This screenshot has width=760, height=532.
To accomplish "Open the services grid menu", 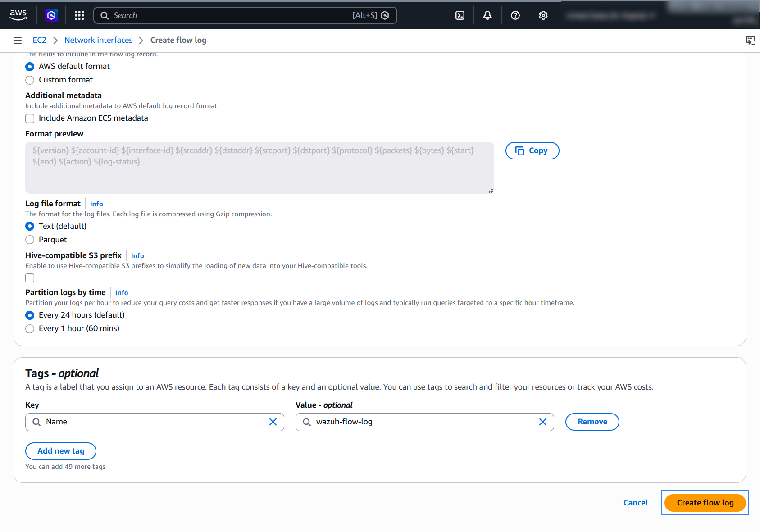I will [x=79, y=15].
